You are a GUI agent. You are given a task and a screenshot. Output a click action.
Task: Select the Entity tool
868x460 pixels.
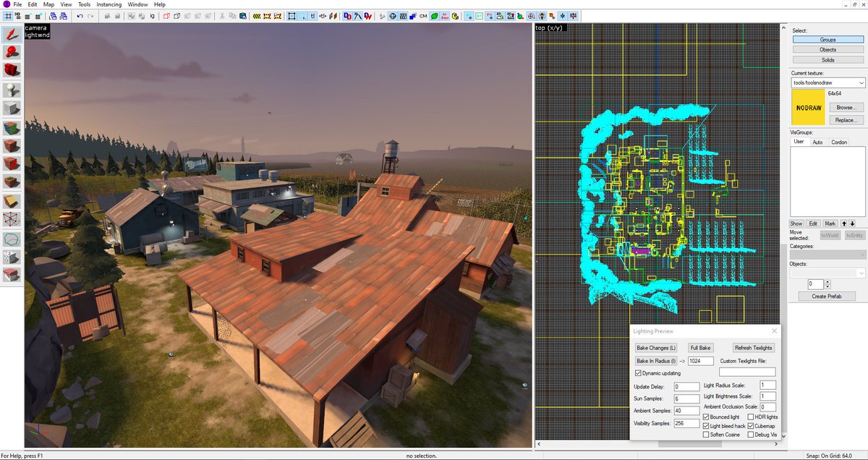tap(12, 90)
